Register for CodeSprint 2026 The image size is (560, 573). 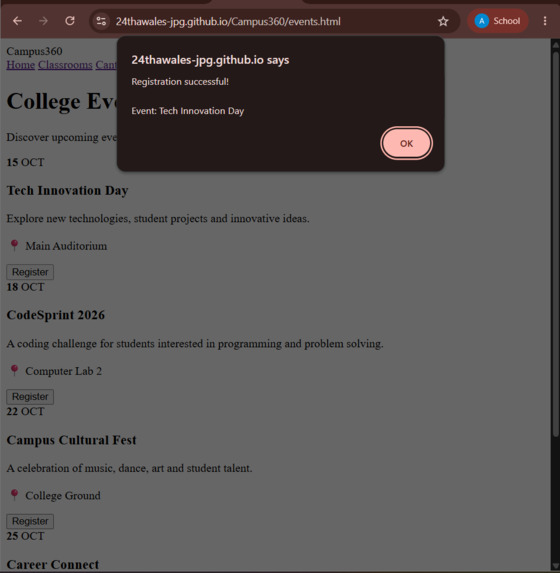click(30, 396)
